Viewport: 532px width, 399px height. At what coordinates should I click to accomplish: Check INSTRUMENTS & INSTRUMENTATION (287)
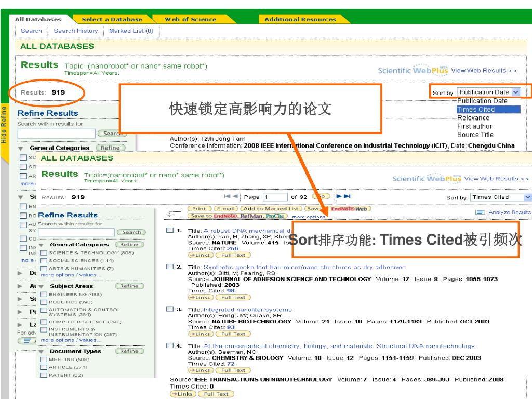(44, 329)
